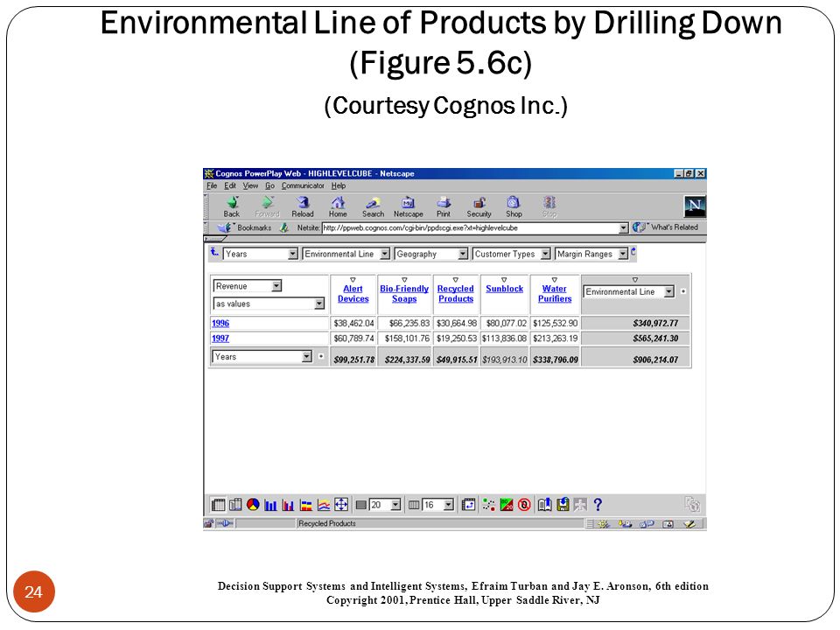Drill down on the 1997 row link
840x630 pixels.
click(220, 339)
